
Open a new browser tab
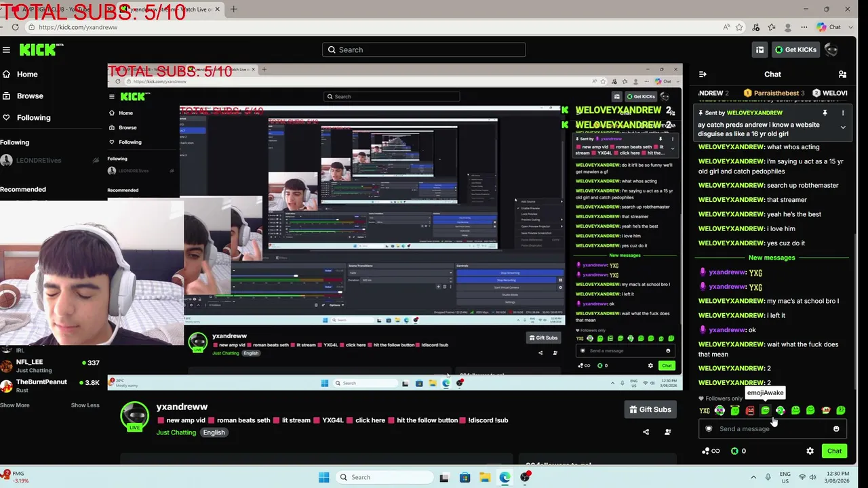click(233, 9)
